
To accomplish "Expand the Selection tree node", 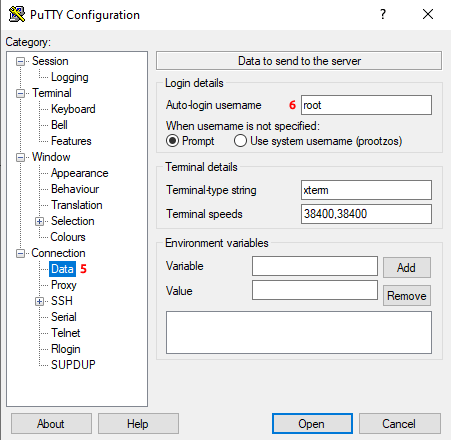I will [39, 221].
